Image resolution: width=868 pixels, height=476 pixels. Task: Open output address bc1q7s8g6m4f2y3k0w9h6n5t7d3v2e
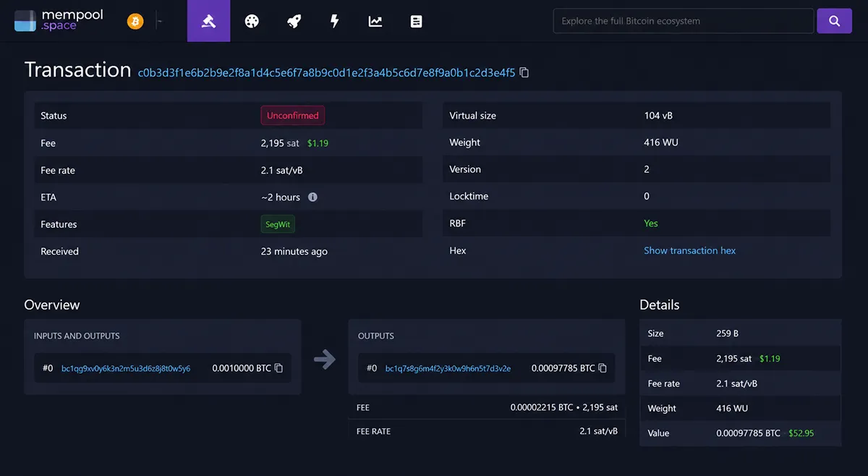[x=448, y=368]
